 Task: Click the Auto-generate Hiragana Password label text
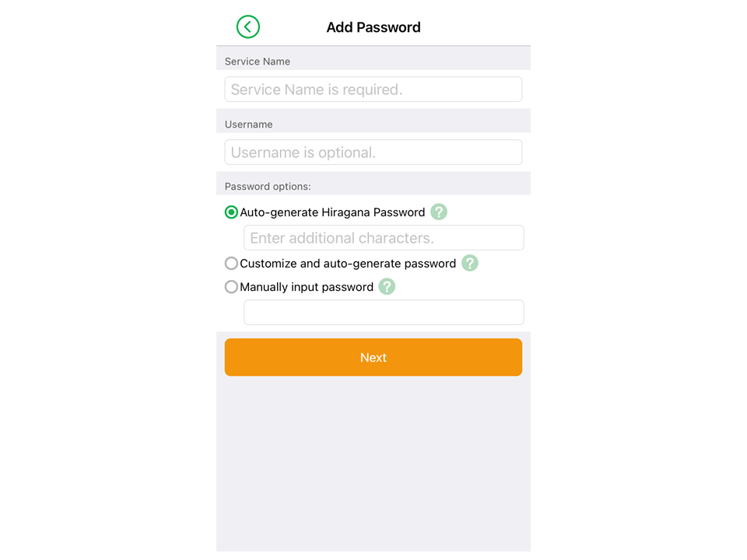click(x=332, y=212)
